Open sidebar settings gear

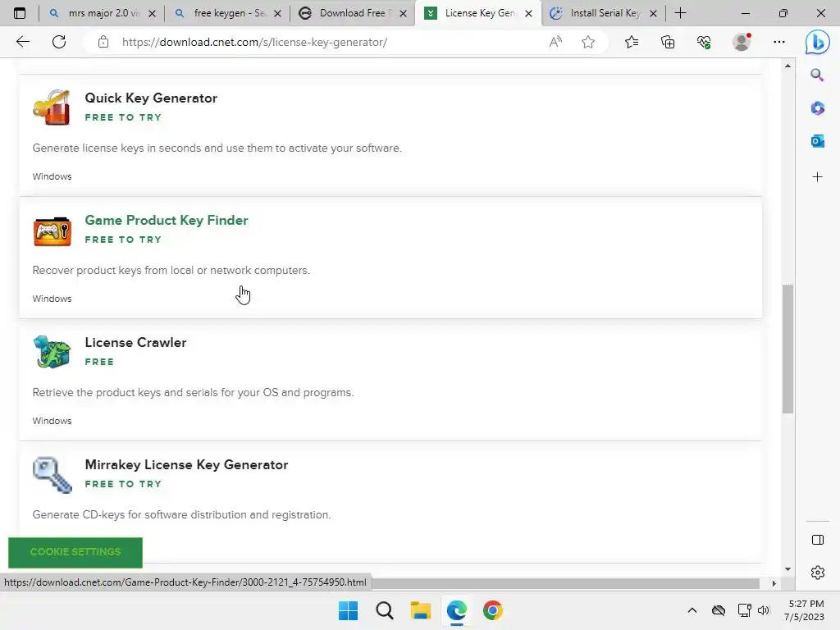tap(818, 572)
